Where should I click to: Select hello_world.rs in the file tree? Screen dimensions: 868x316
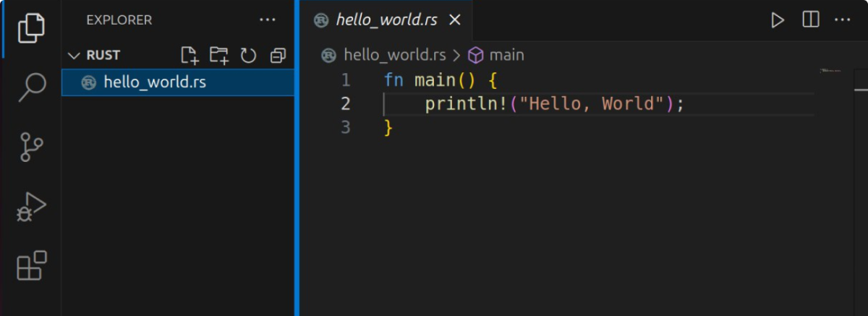click(155, 82)
